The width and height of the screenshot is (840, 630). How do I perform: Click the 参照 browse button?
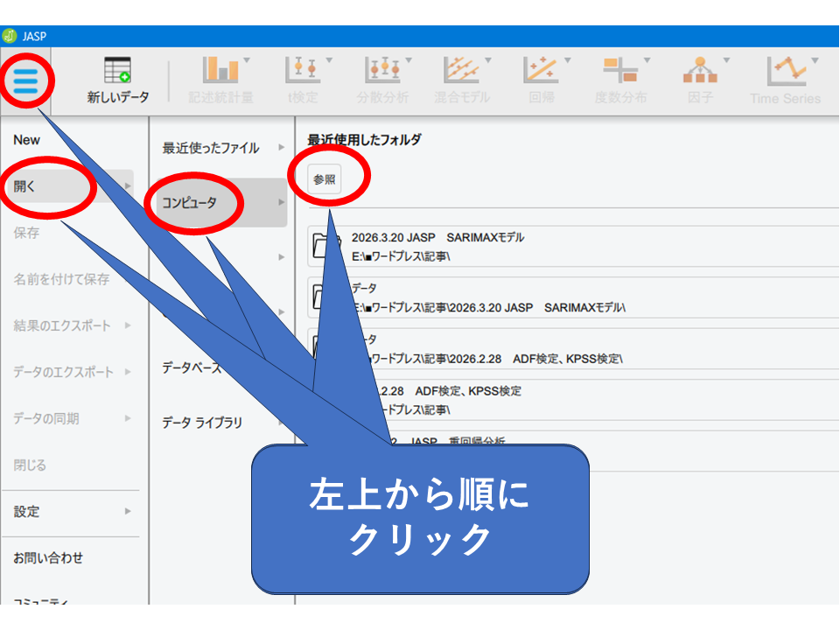[325, 179]
